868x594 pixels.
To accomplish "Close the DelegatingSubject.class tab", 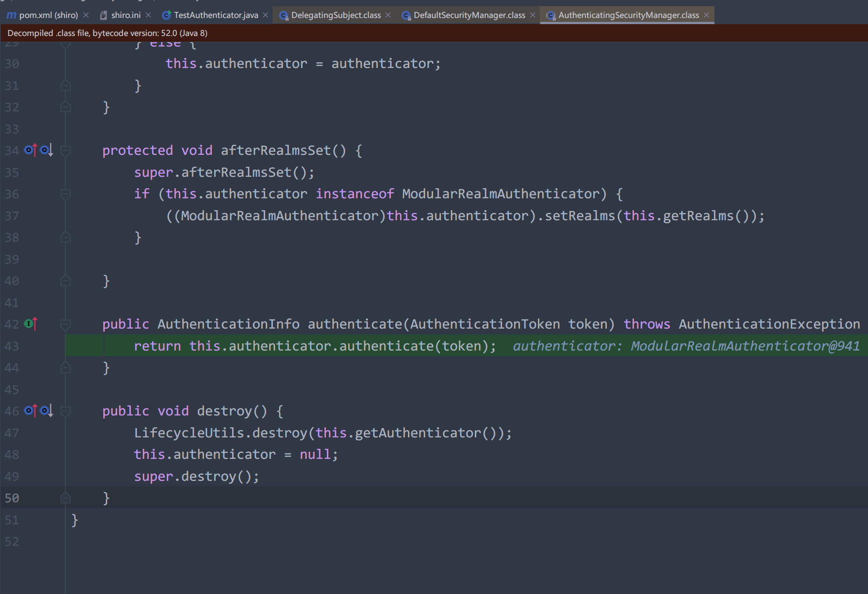I will (x=388, y=15).
